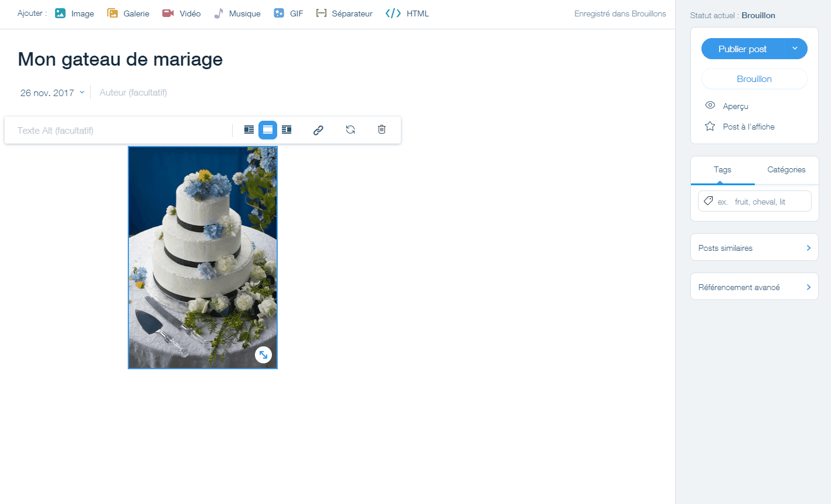Screen dimensions: 831x504
Task: Click the title Mon gateau de mariage
Action: (x=120, y=59)
